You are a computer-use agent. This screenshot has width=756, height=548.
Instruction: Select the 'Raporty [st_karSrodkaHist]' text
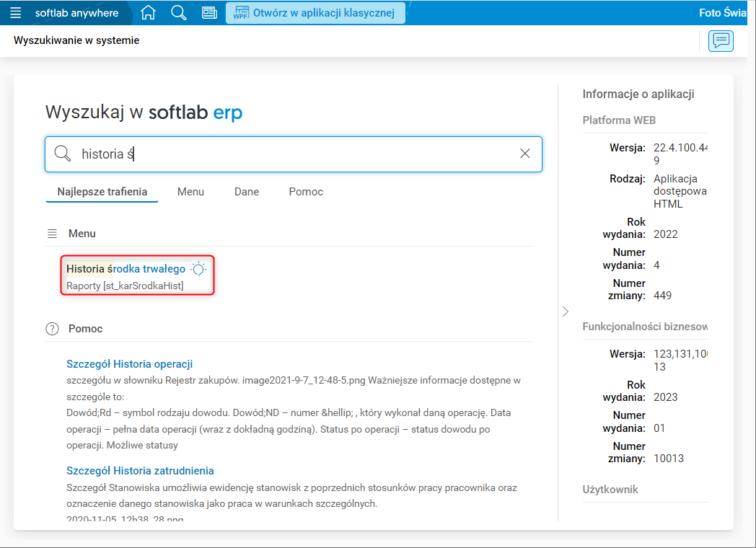(125, 286)
